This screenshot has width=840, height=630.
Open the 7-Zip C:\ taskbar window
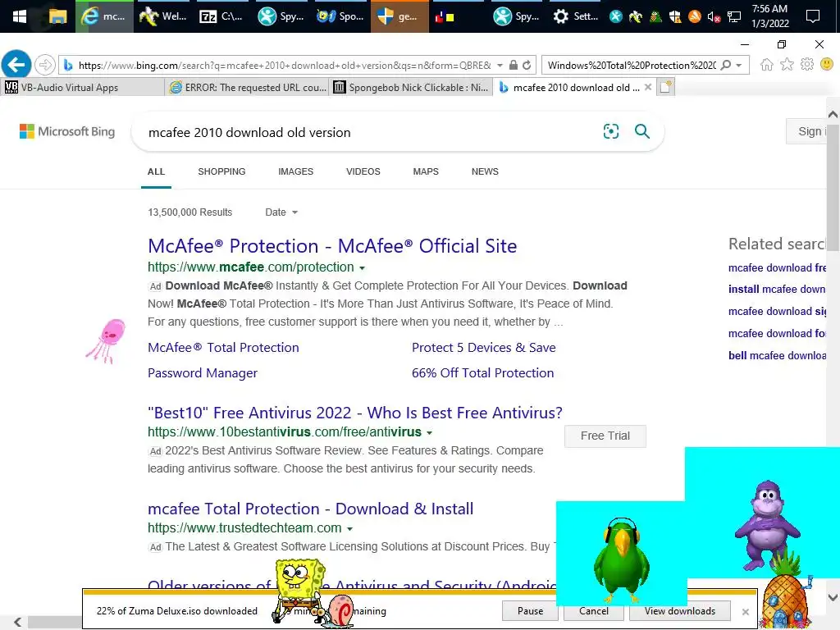[x=221, y=16]
